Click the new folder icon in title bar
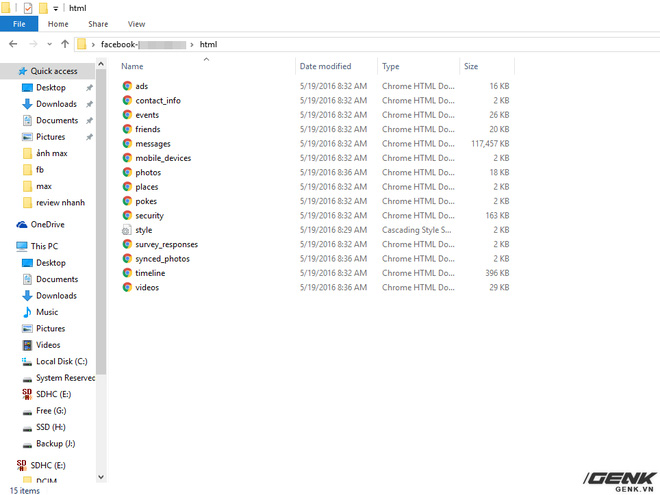The image size is (660, 495). pyautogui.click(x=43, y=8)
